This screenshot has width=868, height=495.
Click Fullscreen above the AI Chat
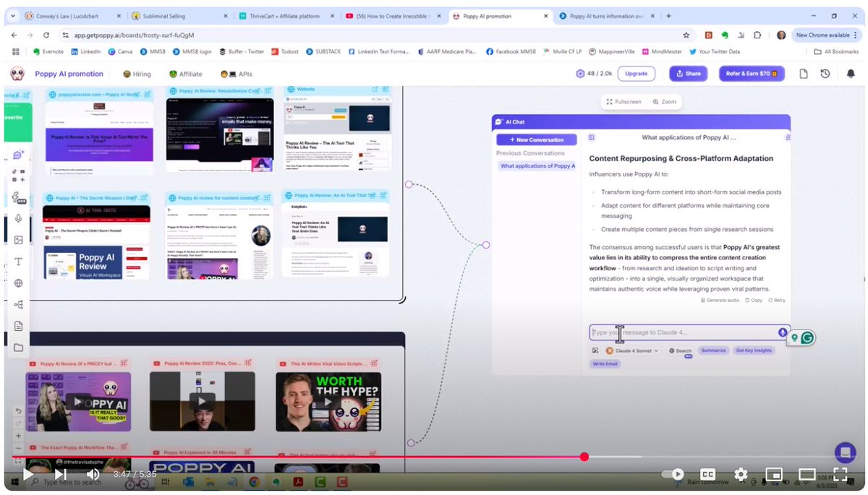(x=624, y=102)
